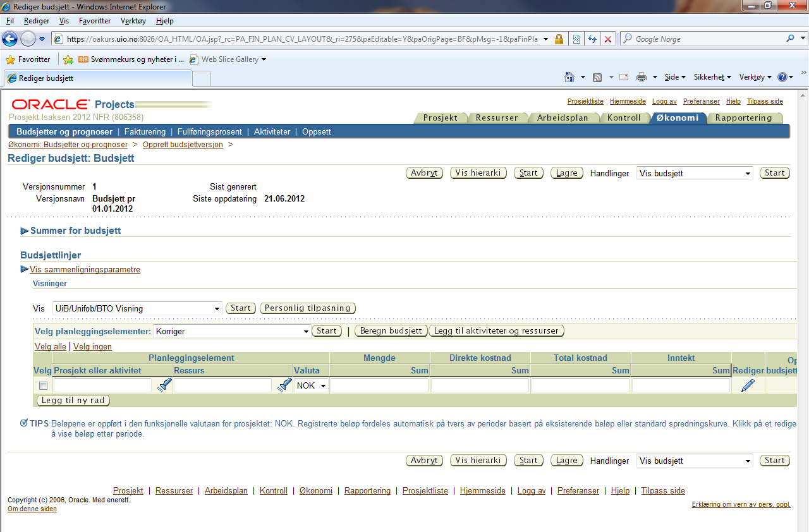Click the top Lagre button
The image size is (809, 532).
[567, 173]
